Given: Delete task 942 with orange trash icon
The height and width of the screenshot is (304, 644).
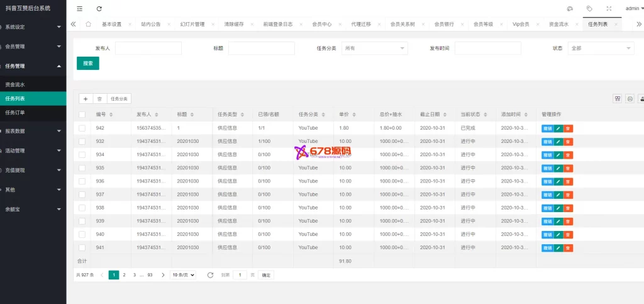Looking at the screenshot, I should pos(568,128).
